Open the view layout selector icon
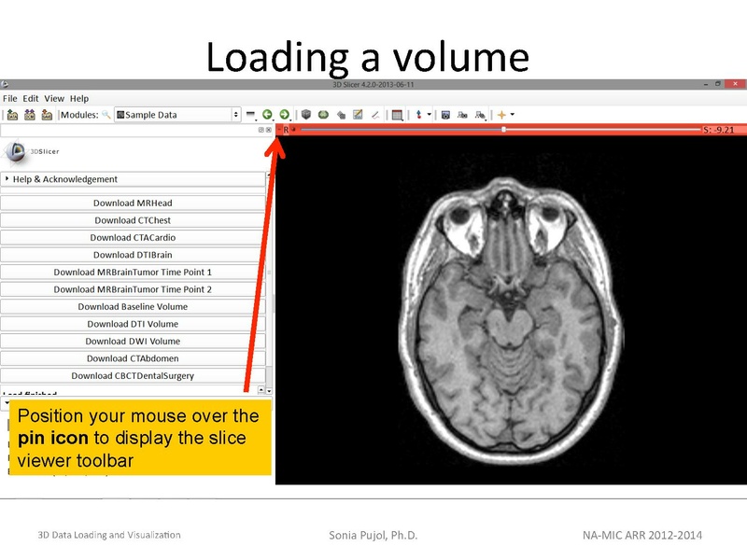The height and width of the screenshot is (560, 747). [x=398, y=115]
